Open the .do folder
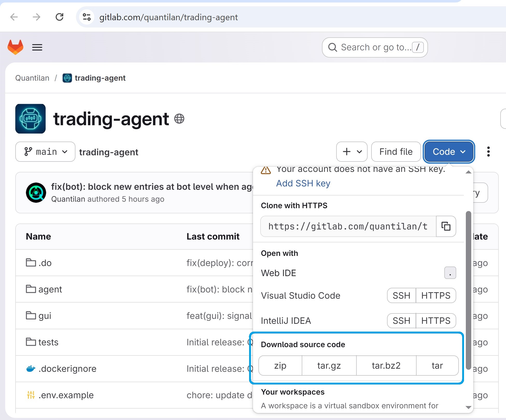Image resolution: width=506 pixels, height=420 pixels. 45,263
